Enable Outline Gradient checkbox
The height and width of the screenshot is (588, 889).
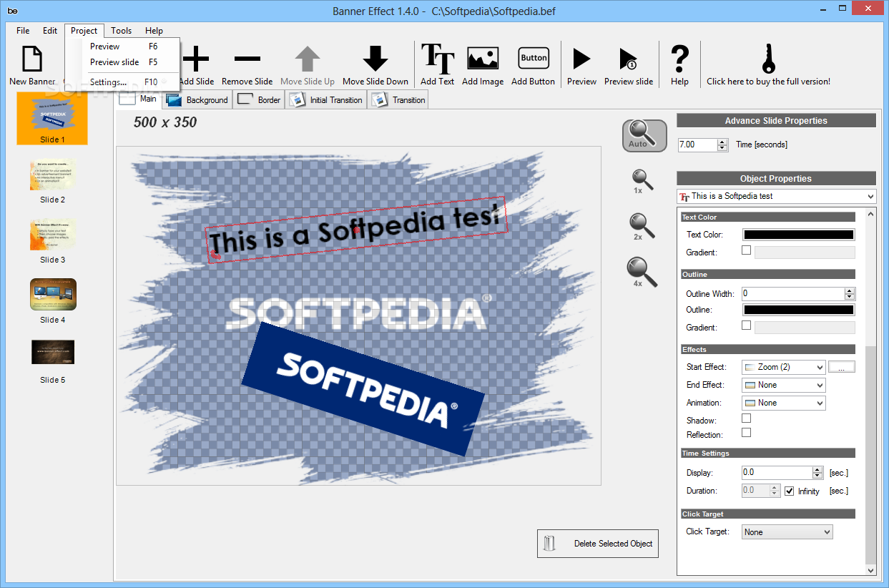pyautogui.click(x=747, y=325)
